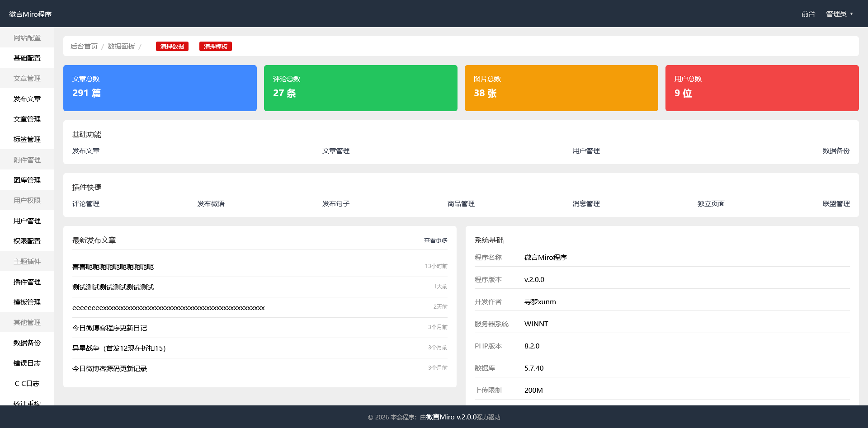Click 查看更多 in latest articles

coord(435,240)
